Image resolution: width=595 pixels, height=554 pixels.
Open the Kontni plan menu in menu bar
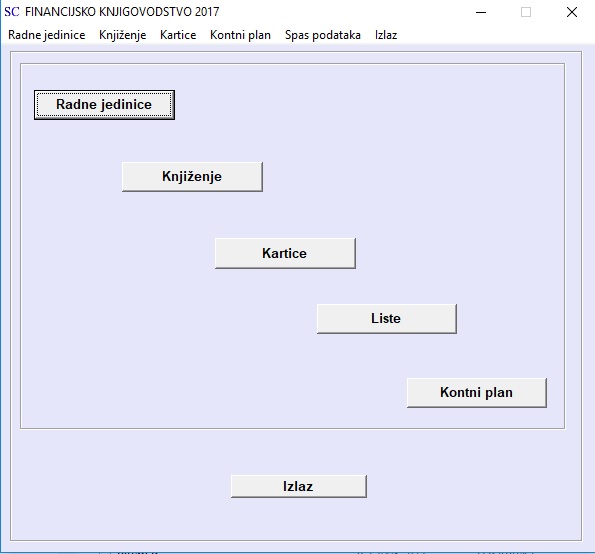pyautogui.click(x=240, y=35)
